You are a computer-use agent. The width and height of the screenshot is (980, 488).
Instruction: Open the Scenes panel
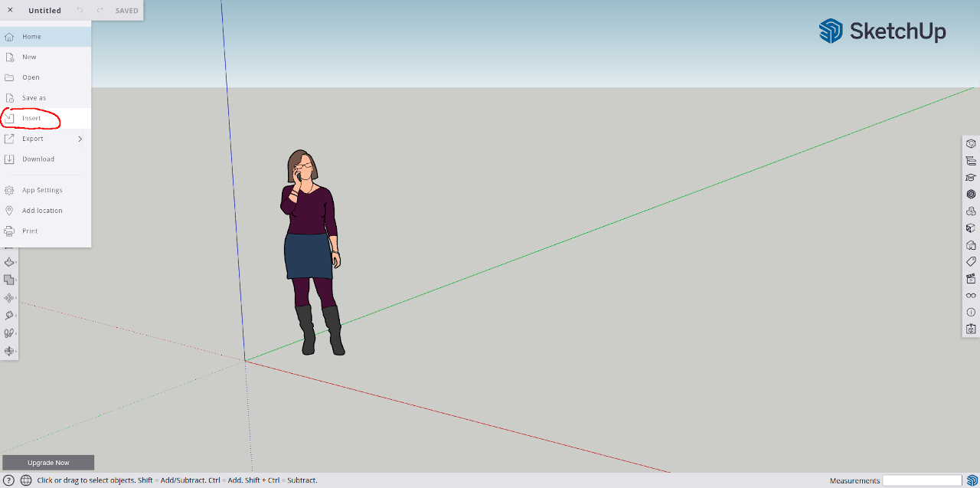coord(971,278)
